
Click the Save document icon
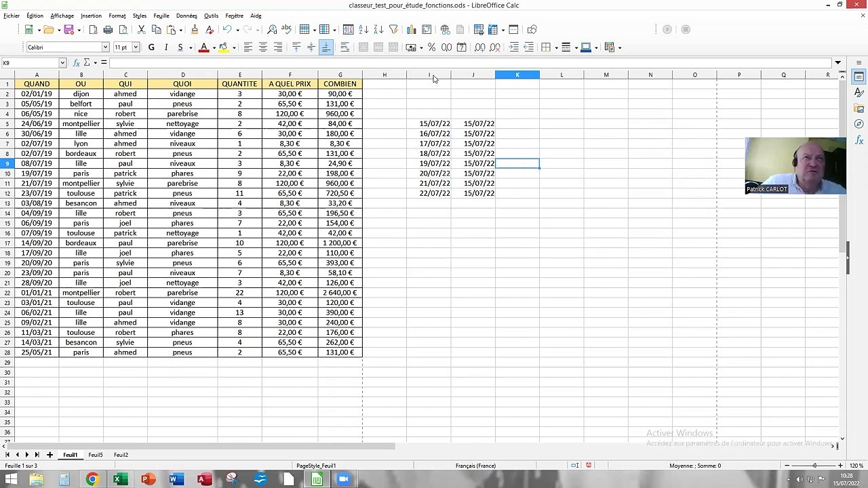point(68,29)
